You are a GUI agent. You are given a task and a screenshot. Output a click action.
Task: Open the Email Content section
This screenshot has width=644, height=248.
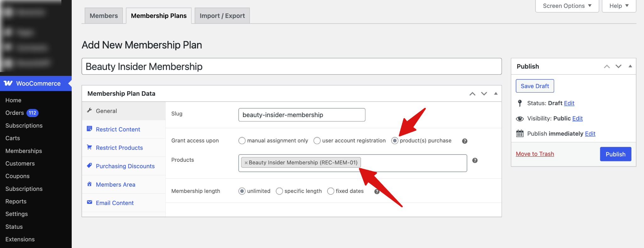pyautogui.click(x=124, y=203)
